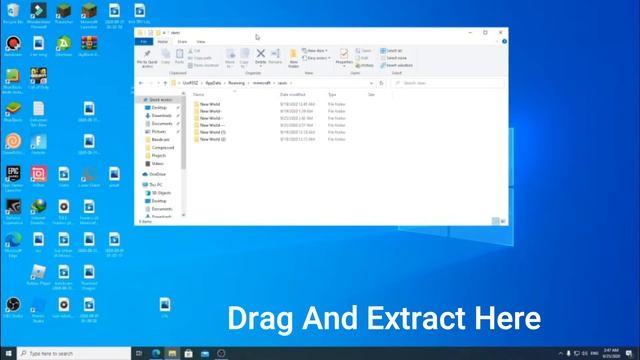Click the sidebar scrollbar down arrow
This screenshot has height=360, width=640.
pyautogui.click(x=183, y=215)
